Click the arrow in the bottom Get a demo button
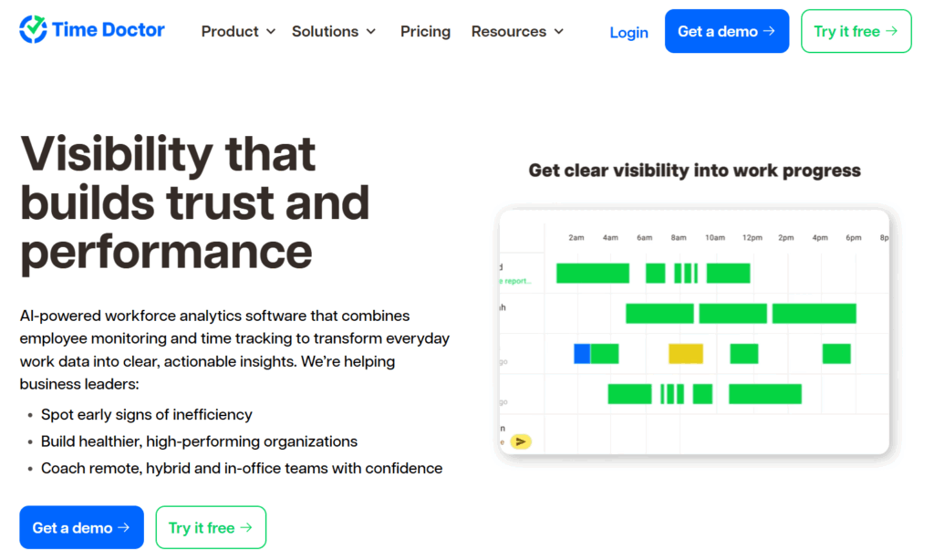This screenshot has width=934, height=560. [124, 527]
